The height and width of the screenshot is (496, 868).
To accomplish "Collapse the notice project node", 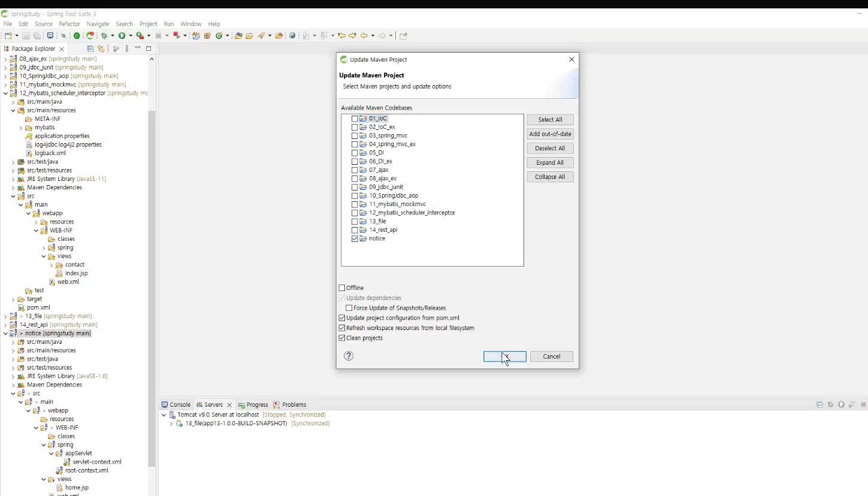I will tap(5, 334).
